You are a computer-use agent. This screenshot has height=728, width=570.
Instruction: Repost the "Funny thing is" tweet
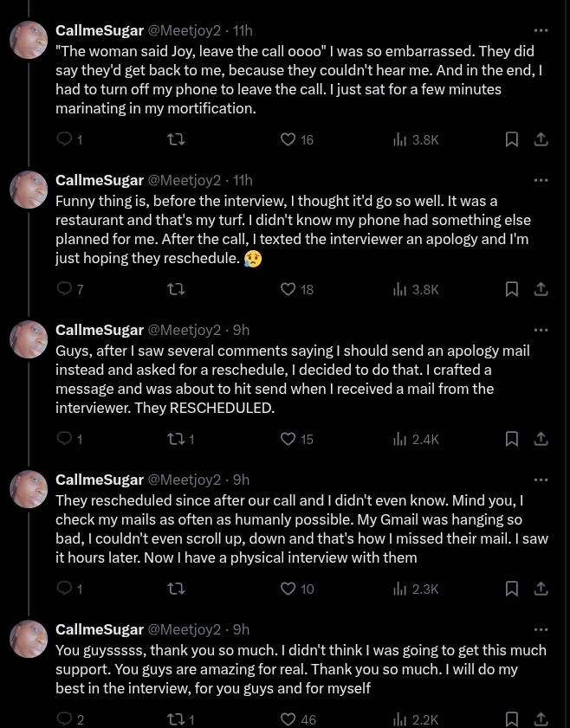176,289
